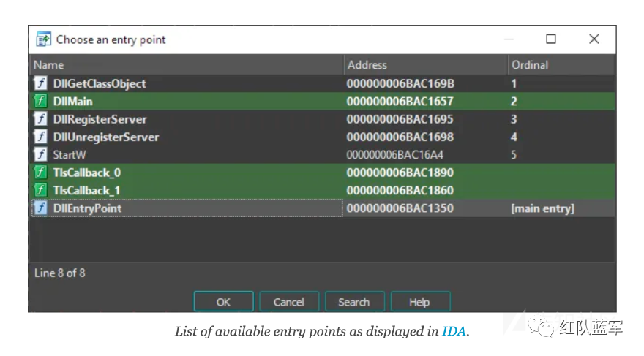
Task: Follow the IDA link in the caption
Action: coord(454,331)
